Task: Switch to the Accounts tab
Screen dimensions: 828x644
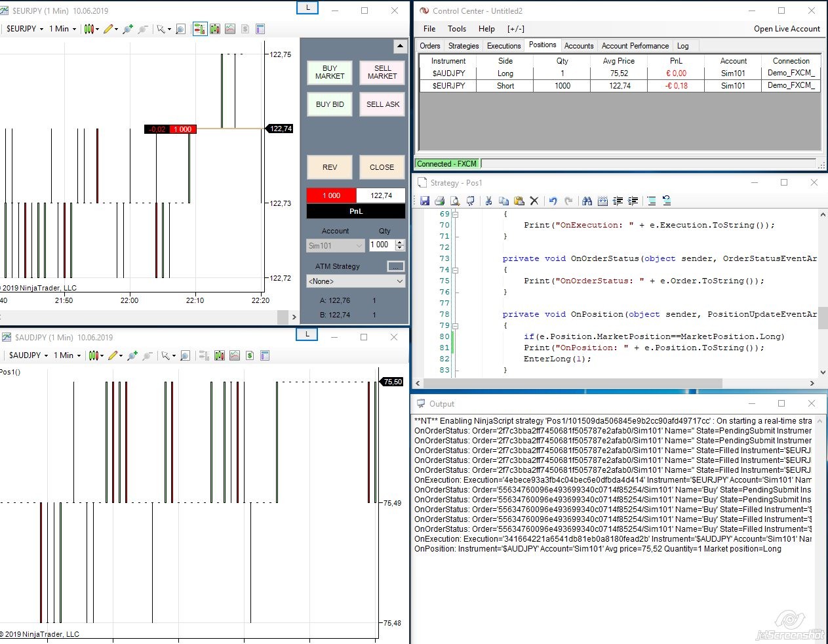Action: click(579, 46)
